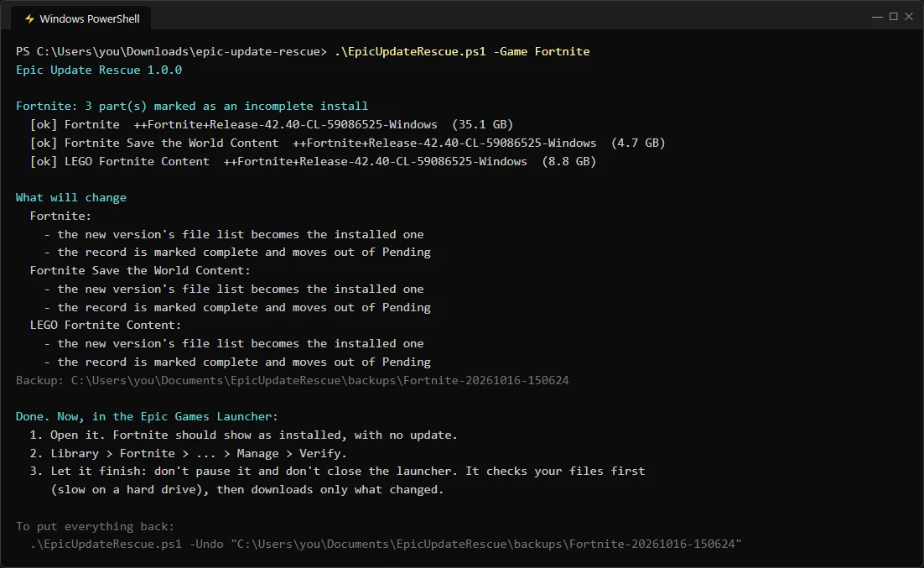Click the 'Epic Update Rescue 1.0.0' banner line
Viewport: 924px width, 568px height.
(99, 70)
